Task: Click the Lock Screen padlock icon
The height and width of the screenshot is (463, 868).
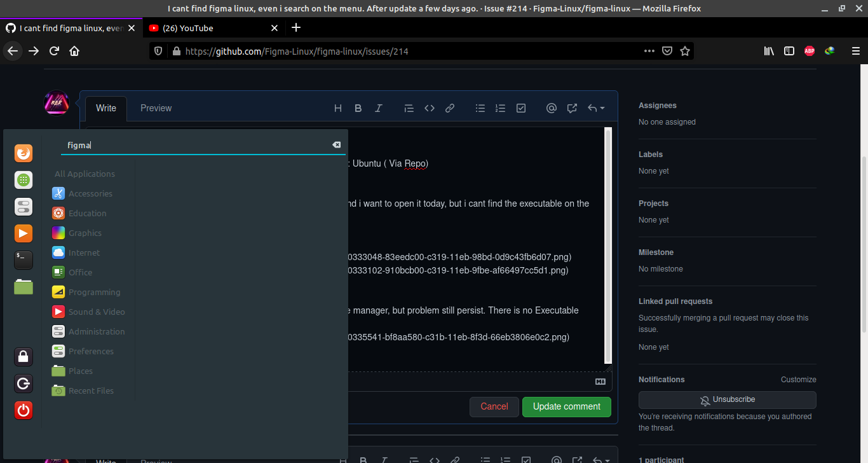Action: pyautogui.click(x=24, y=357)
